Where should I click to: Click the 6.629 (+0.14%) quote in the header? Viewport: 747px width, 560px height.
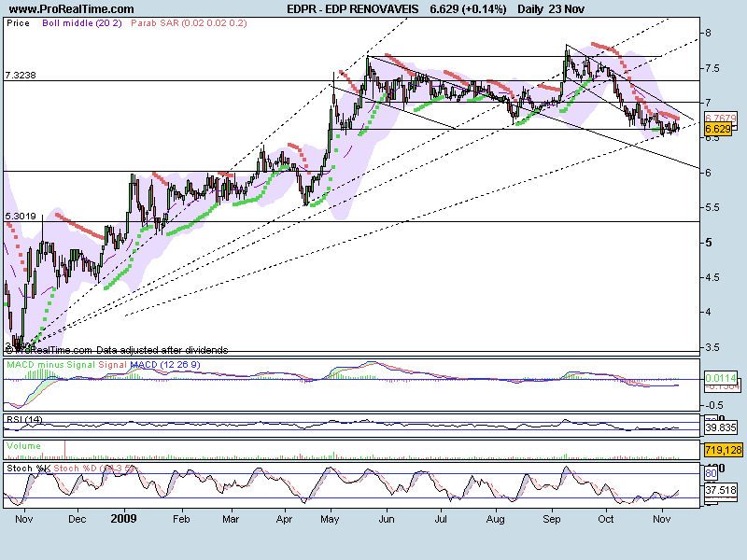[x=468, y=9]
